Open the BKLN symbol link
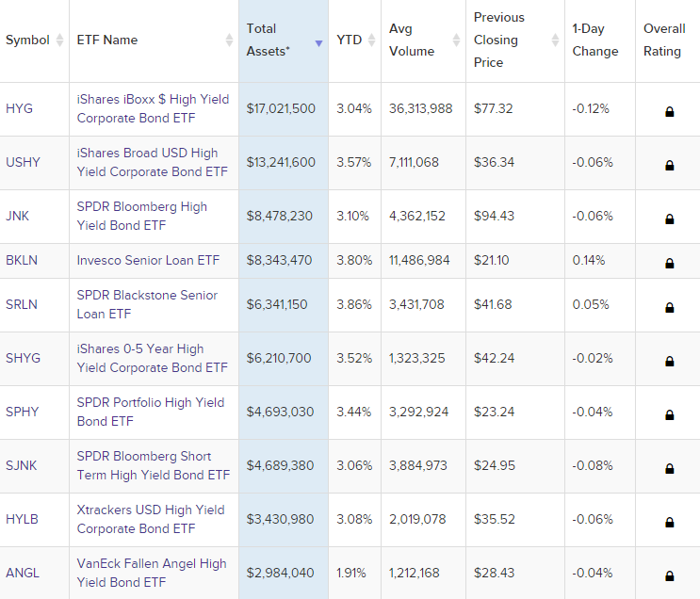Screen dimensions: 700x599 click(22, 260)
